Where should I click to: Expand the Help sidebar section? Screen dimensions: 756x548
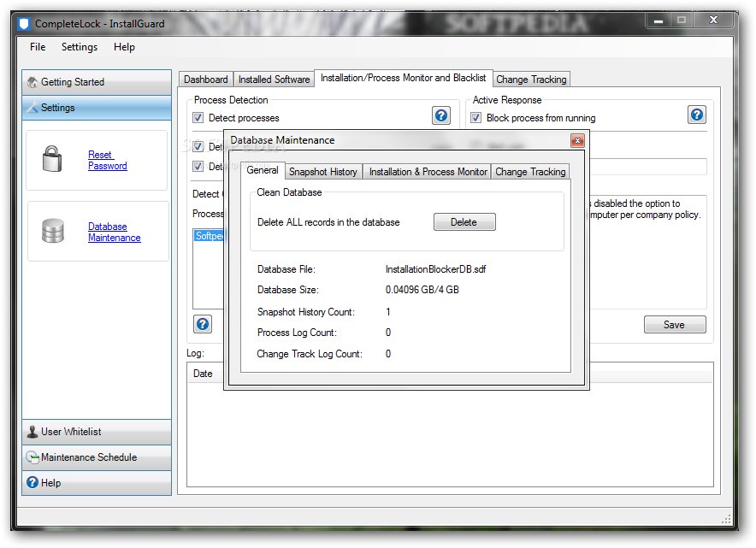(x=97, y=482)
